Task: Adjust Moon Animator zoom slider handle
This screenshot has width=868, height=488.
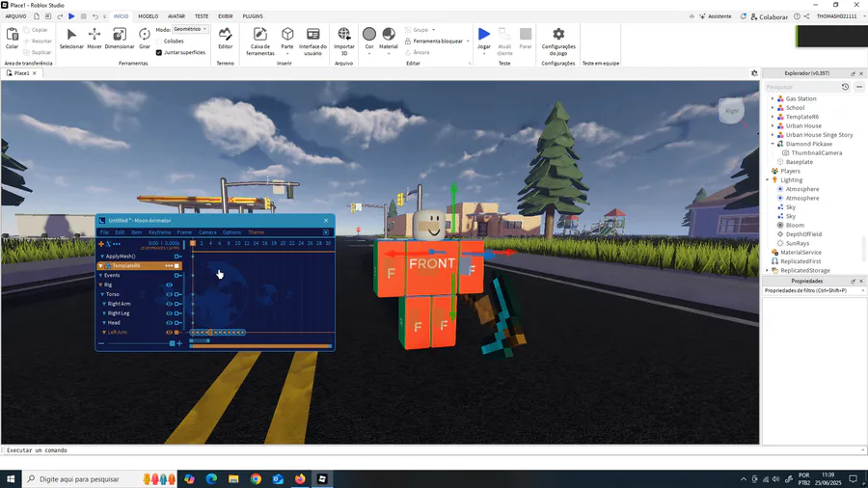Action: tap(173, 343)
